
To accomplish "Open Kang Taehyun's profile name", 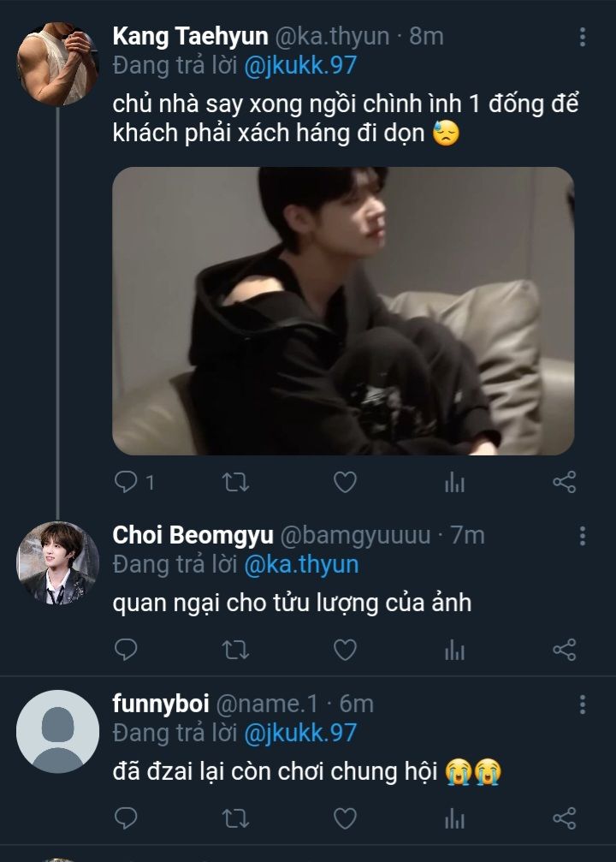I will (x=191, y=36).
